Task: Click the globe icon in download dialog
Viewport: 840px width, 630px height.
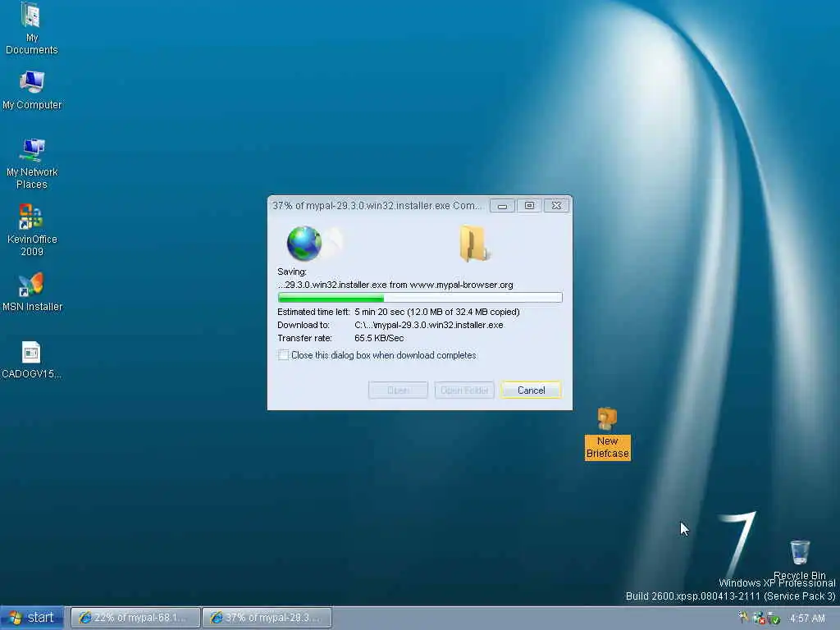Action: point(304,243)
